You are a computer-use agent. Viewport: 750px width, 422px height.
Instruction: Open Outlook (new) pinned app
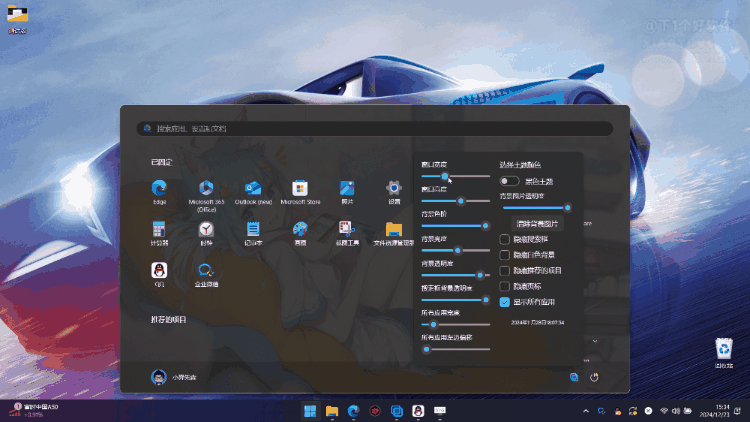[253, 188]
